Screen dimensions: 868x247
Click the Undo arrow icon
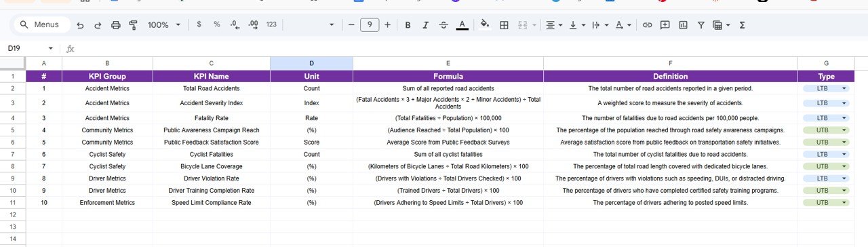tap(81, 25)
